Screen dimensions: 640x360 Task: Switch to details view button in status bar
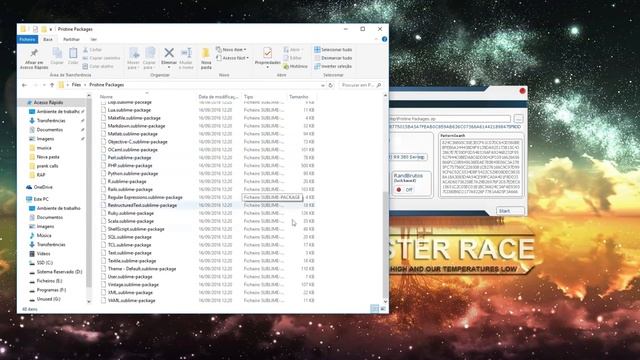pos(374,309)
